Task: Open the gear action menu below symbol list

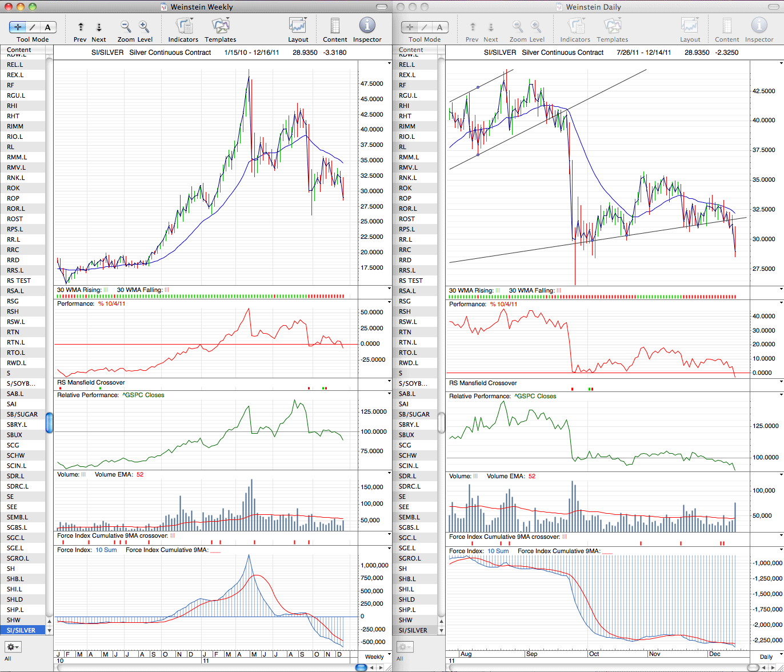Action: click(x=13, y=647)
